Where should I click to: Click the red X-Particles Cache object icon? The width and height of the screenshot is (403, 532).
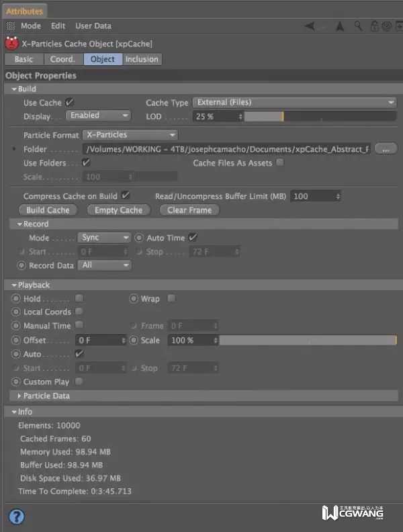click(12, 43)
